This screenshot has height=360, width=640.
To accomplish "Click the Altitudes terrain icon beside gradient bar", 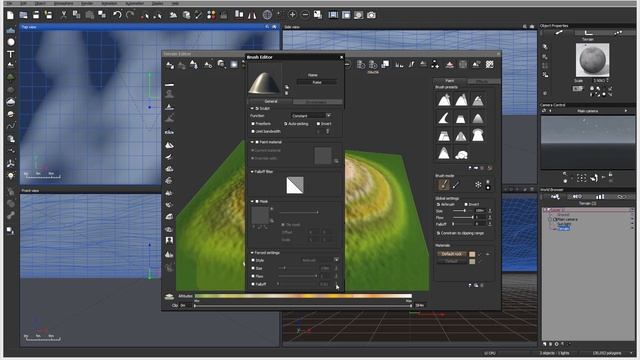I will click(169, 296).
